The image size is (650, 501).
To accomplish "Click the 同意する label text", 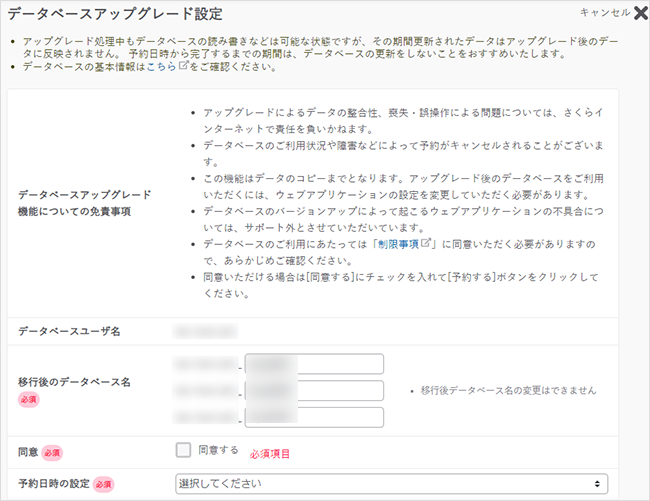I will point(218,451).
